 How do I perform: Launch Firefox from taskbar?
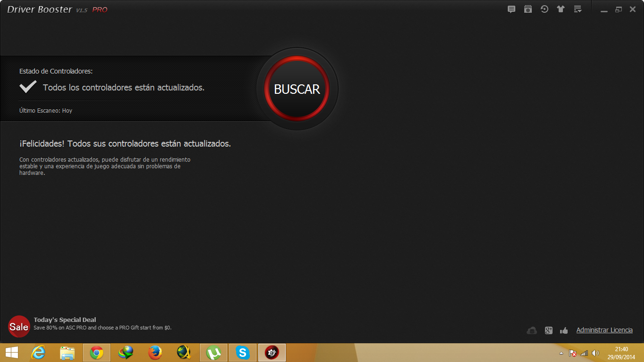coord(155,353)
